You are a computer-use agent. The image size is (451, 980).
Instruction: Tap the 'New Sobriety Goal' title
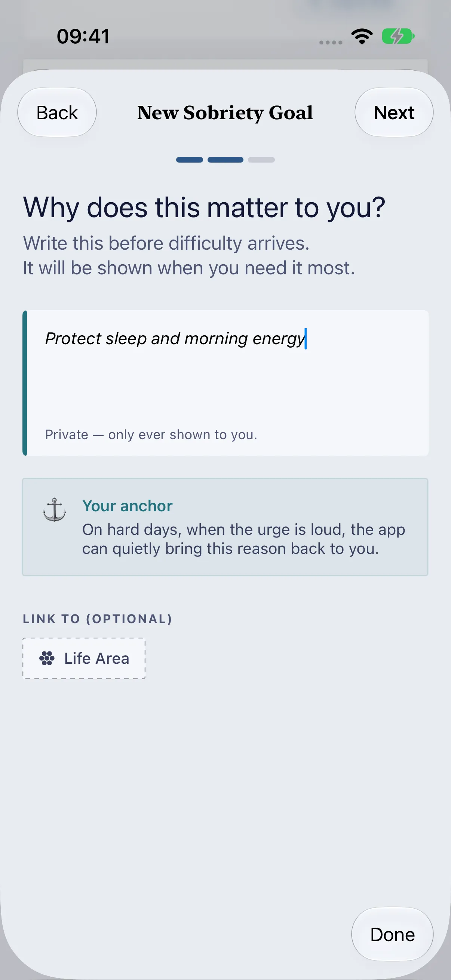(225, 113)
